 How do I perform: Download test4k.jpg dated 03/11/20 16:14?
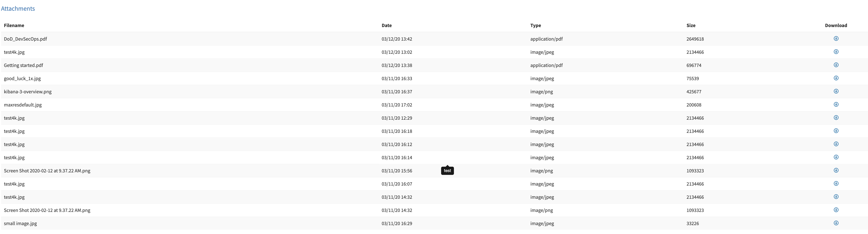pos(836,157)
